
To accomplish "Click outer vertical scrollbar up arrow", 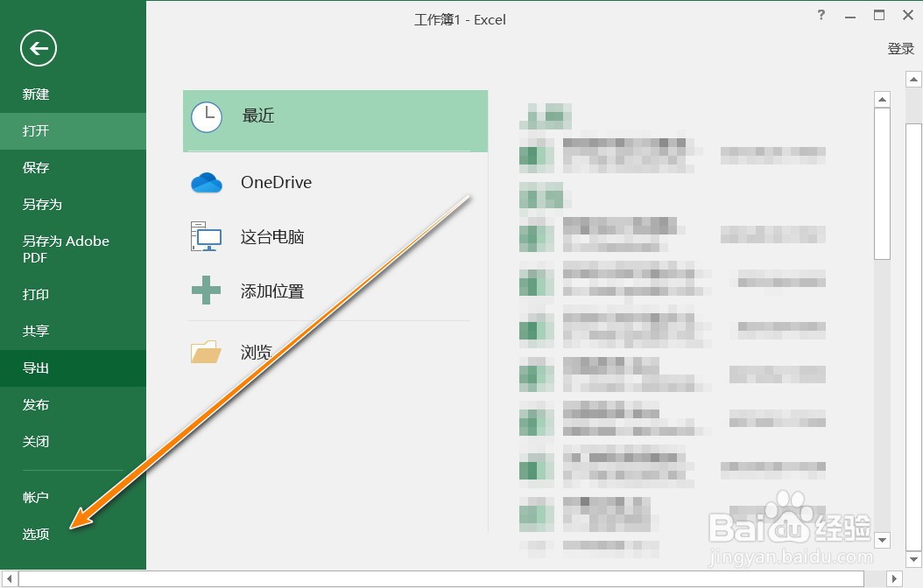I will click(x=913, y=79).
